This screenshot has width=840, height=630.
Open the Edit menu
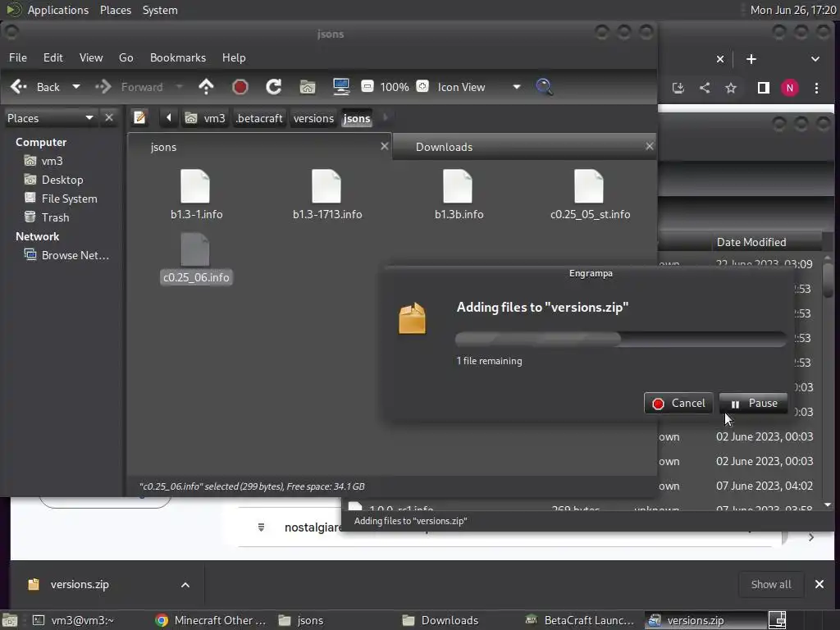tap(53, 57)
